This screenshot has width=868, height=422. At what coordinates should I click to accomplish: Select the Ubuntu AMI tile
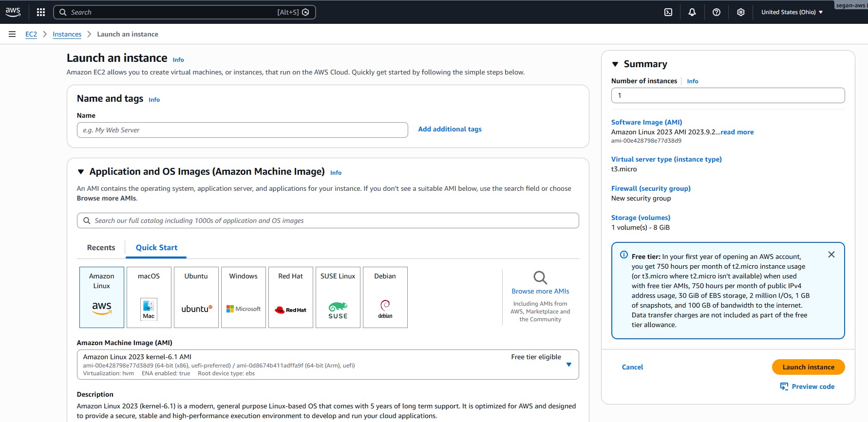(196, 297)
